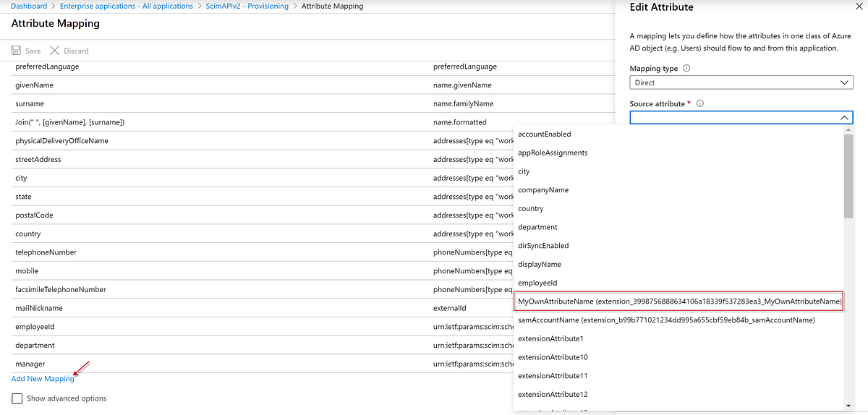Open the Mapping type Direct dropdown

[x=741, y=82]
